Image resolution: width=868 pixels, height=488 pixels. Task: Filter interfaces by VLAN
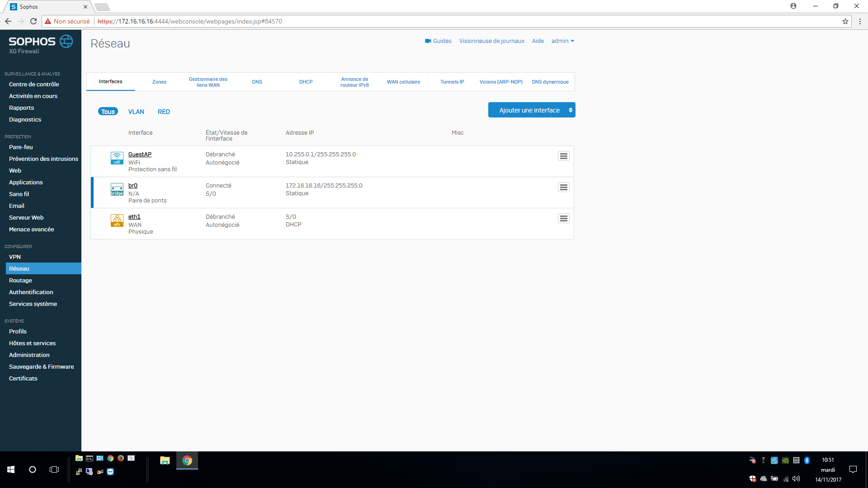[136, 112]
